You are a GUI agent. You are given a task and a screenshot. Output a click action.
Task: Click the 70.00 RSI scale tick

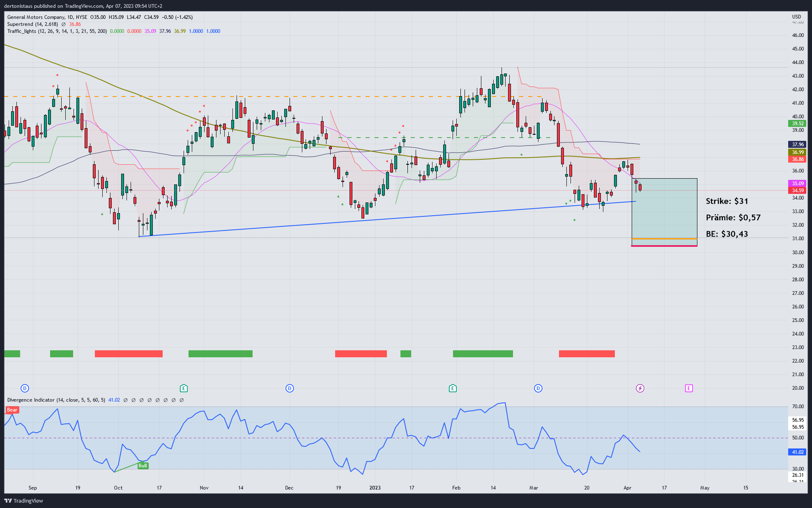click(798, 407)
